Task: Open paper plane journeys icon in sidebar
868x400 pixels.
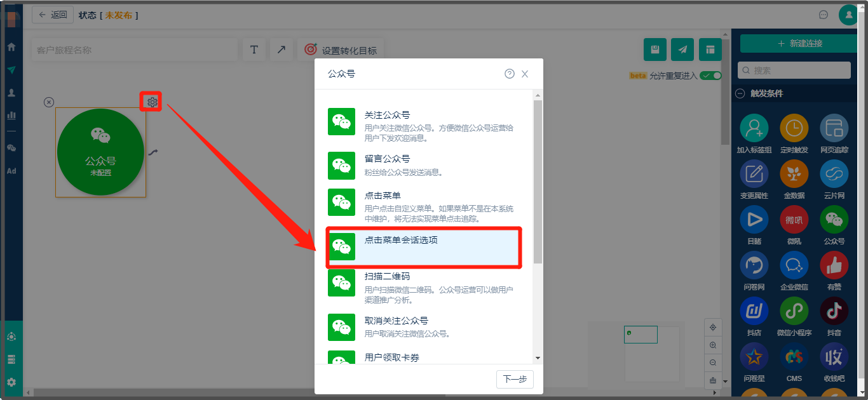Action: [x=11, y=70]
